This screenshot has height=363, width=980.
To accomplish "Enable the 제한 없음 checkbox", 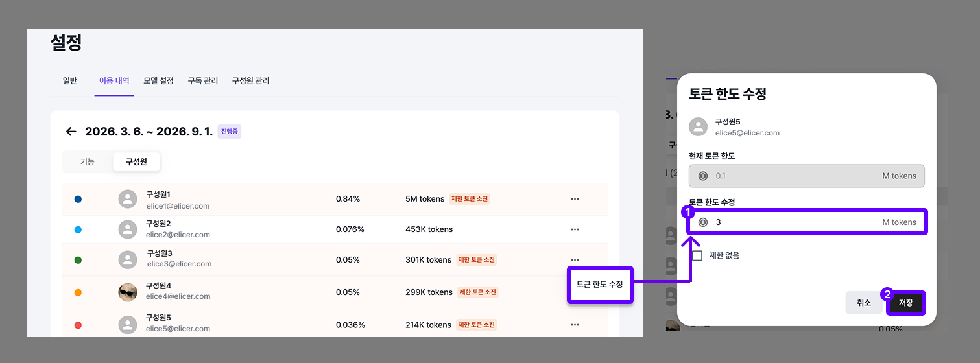I will (697, 255).
